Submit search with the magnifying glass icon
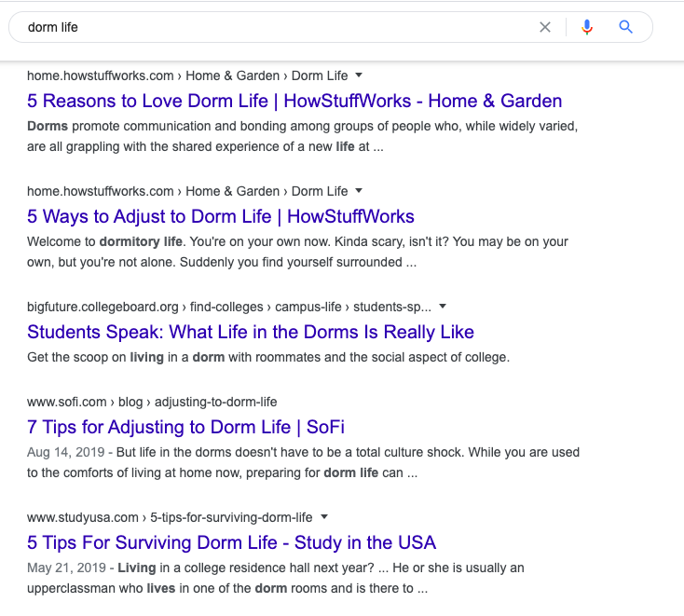The height and width of the screenshot is (616, 684). (x=626, y=27)
